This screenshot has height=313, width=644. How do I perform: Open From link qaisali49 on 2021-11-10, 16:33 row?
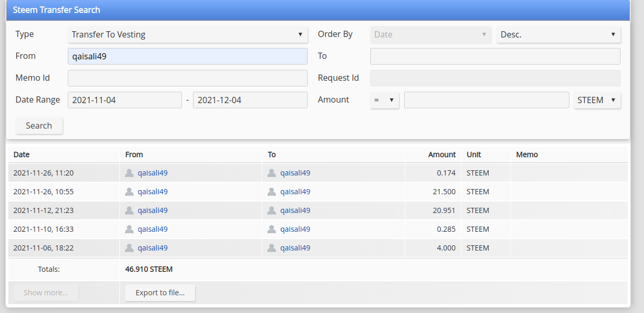pos(153,229)
